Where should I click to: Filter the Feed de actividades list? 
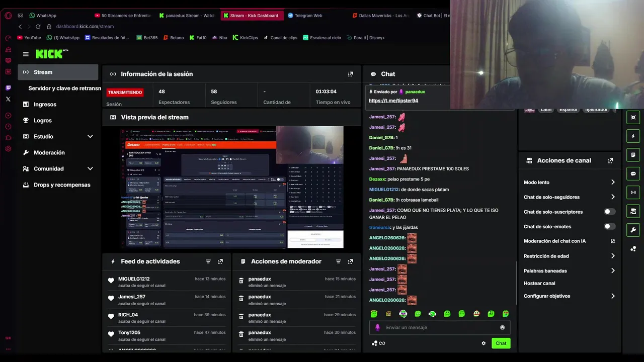pos(208,261)
